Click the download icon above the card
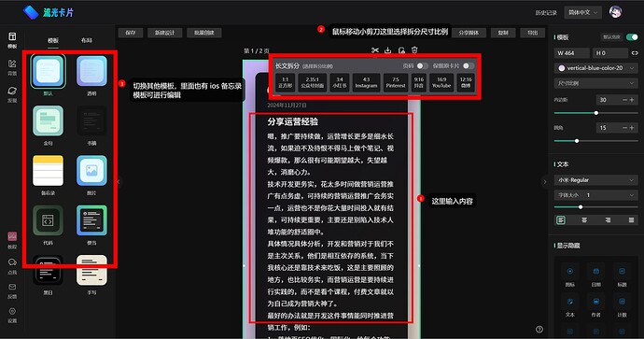644x339 pixels. click(x=387, y=50)
